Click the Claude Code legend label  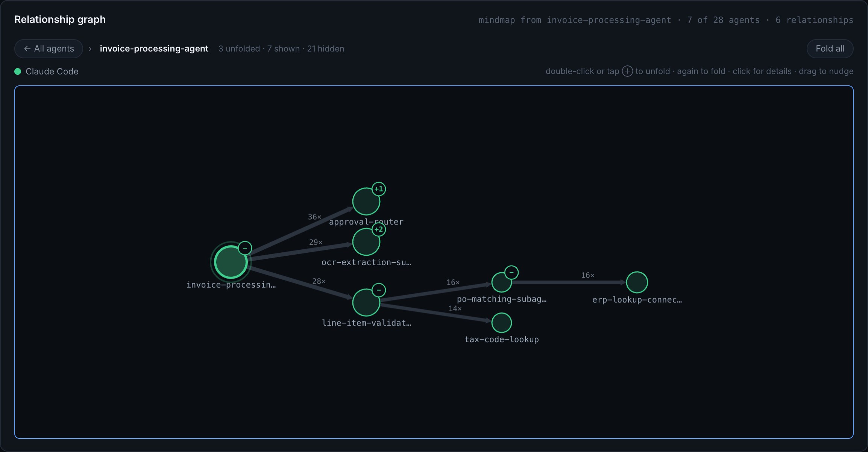(x=52, y=71)
